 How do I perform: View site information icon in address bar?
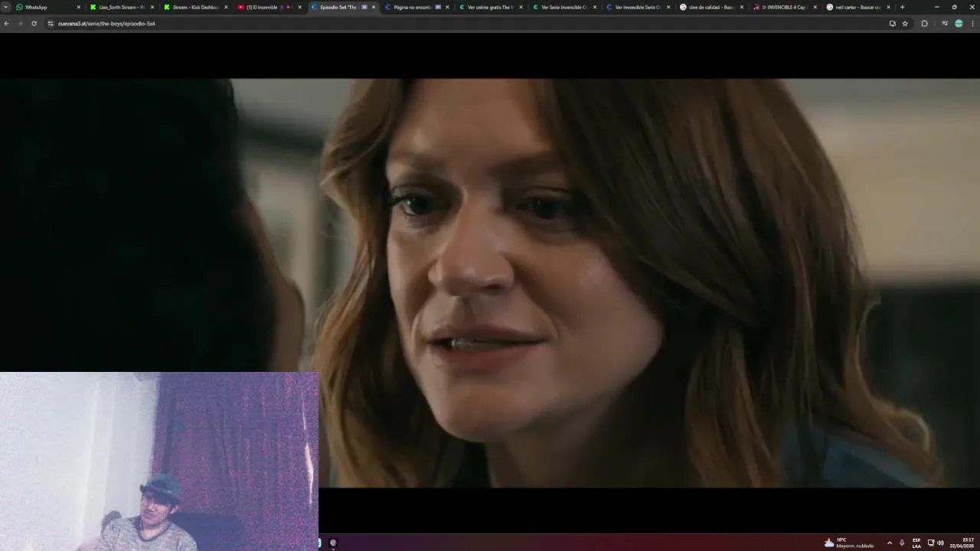point(51,24)
